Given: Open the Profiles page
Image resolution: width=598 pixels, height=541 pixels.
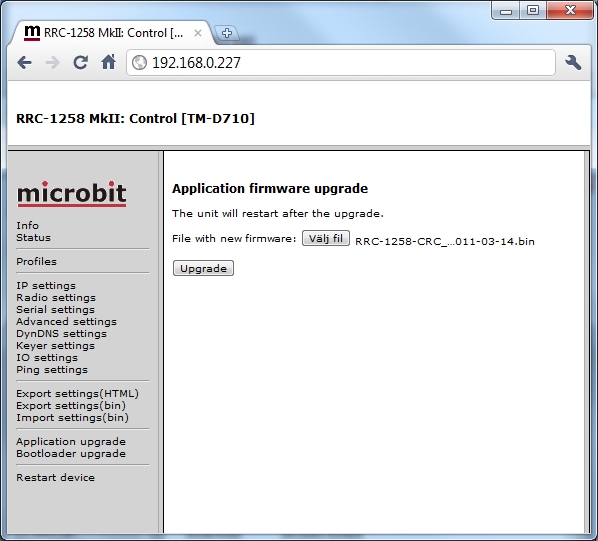Looking at the screenshot, I should click(36, 262).
